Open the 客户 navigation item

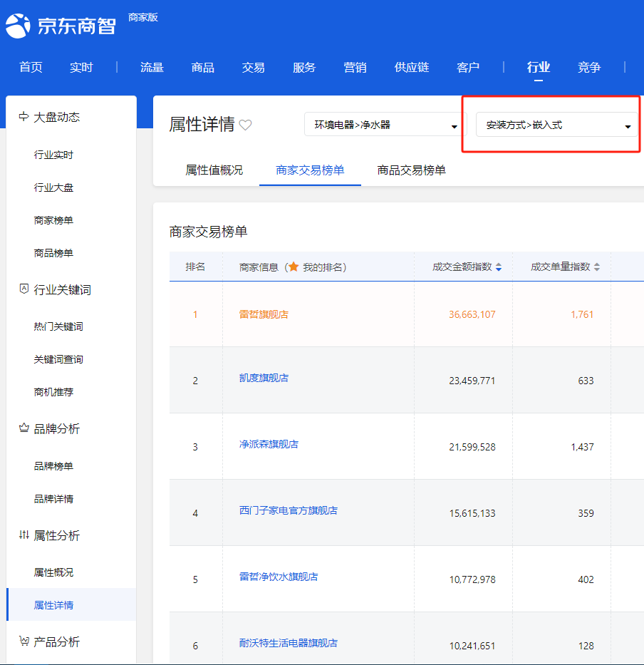click(x=467, y=67)
